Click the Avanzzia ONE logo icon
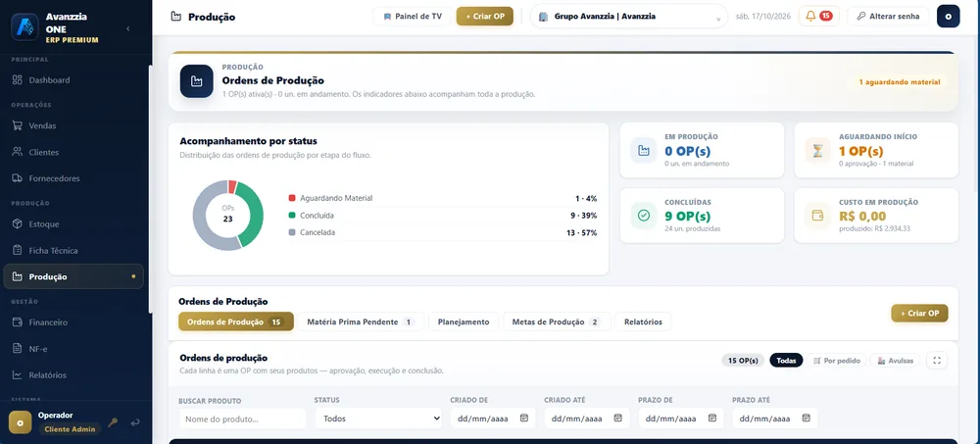This screenshot has width=980, height=444. (25, 27)
